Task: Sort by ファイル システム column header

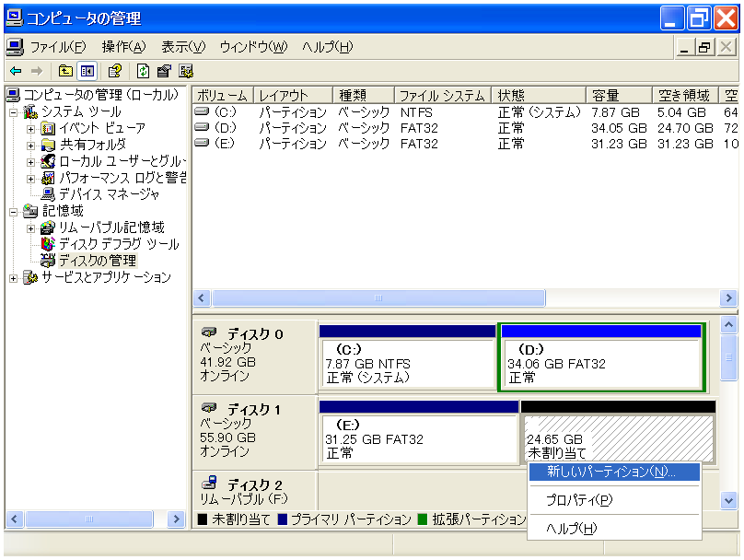Action: pos(443,96)
